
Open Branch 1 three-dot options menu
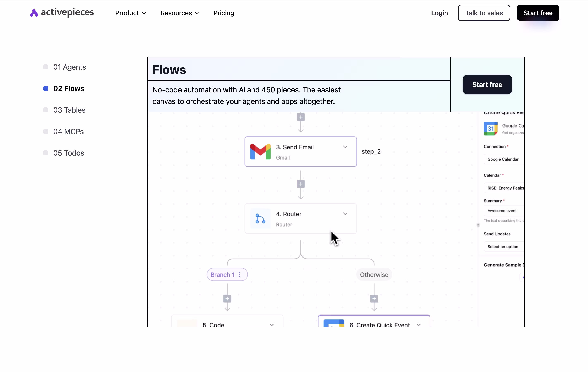pos(240,275)
